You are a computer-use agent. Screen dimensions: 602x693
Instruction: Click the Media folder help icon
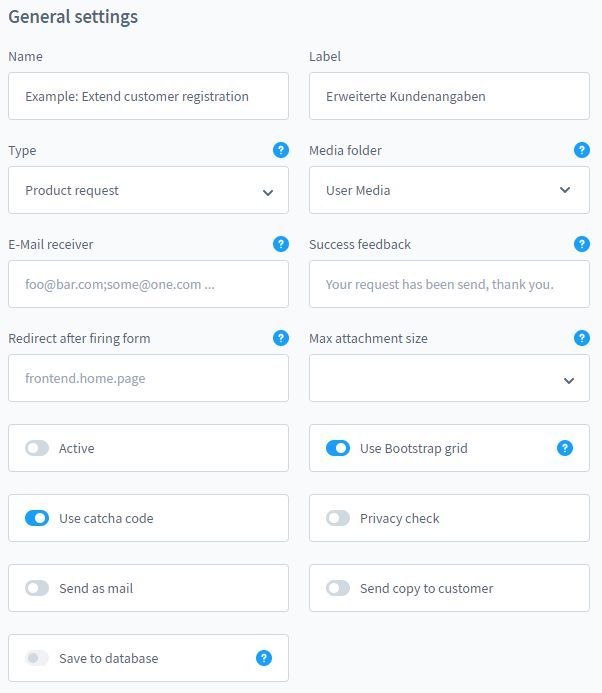582,150
